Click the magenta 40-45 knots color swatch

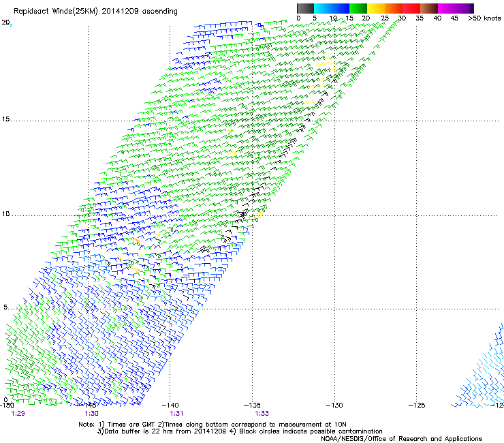447,8
